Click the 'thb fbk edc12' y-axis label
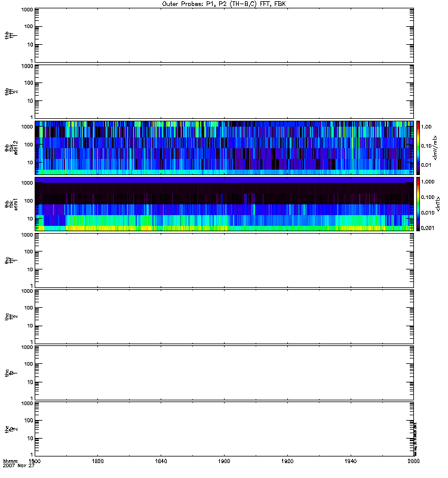The height and width of the screenshot is (478, 448). 8,147
